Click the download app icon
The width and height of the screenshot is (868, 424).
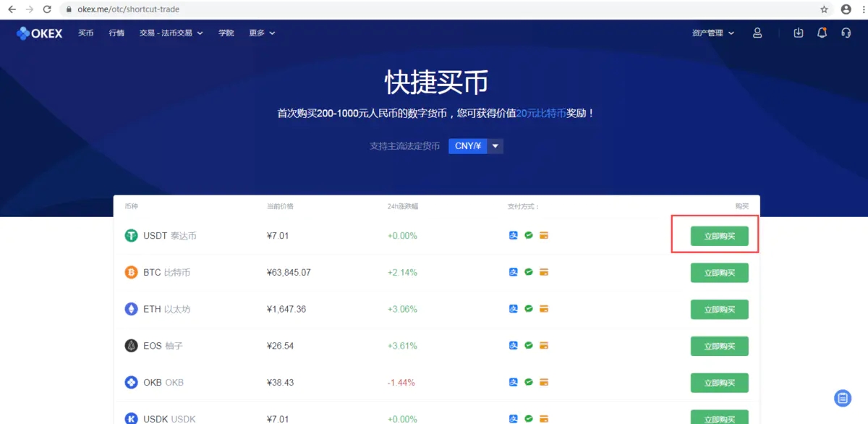point(799,33)
